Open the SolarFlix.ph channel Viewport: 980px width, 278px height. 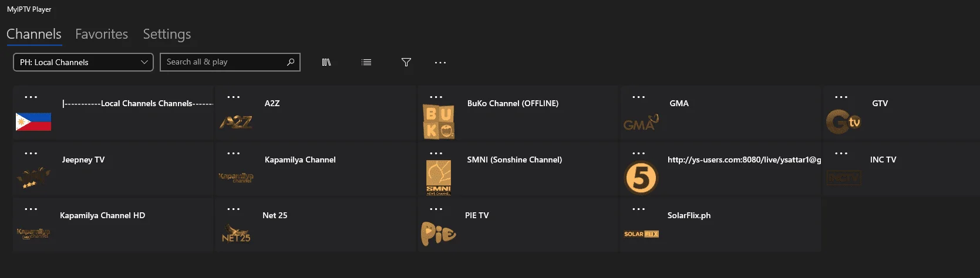click(x=720, y=225)
